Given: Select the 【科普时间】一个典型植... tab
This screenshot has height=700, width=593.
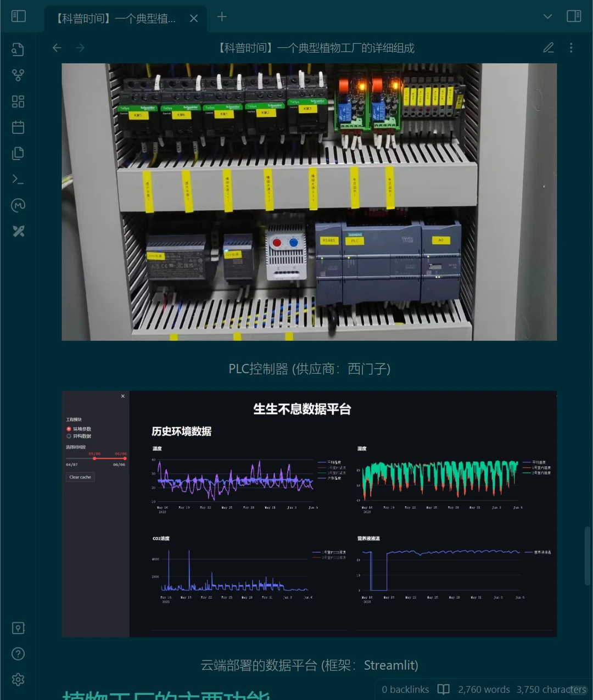Looking at the screenshot, I should pyautogui.click(x=126, y=19).
